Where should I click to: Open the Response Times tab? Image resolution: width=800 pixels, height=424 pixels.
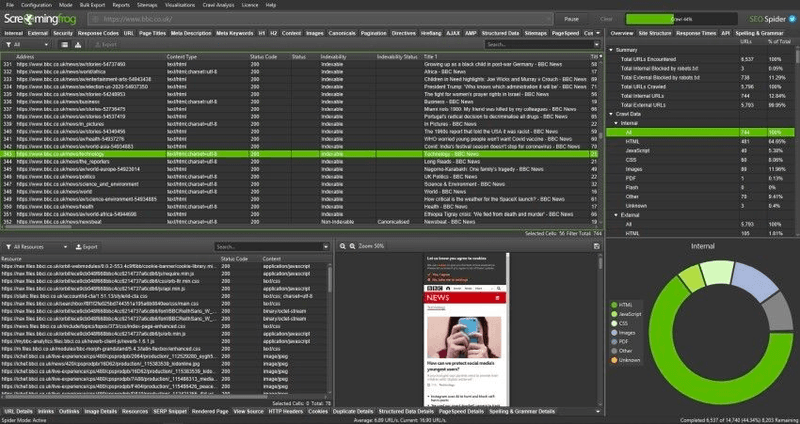(696, 33)
